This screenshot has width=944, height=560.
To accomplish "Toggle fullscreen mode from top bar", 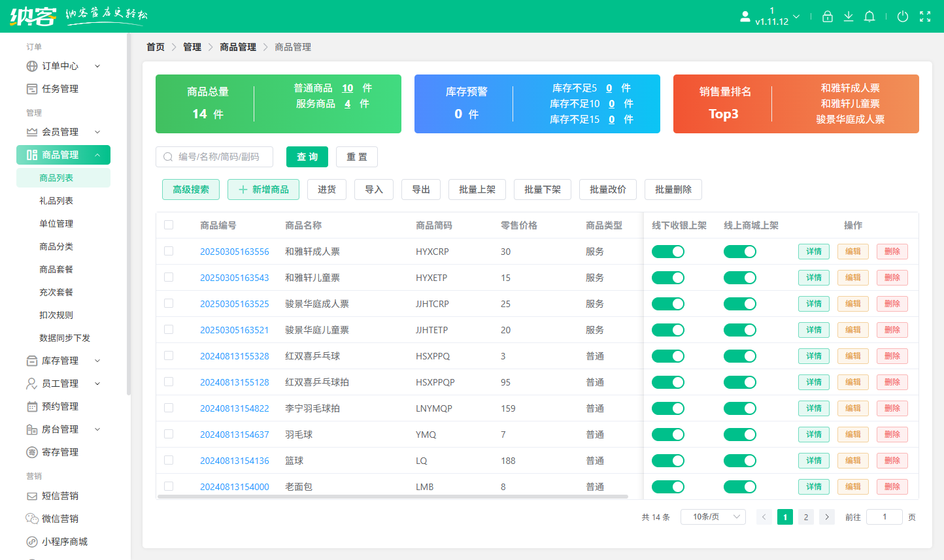I will [926, 16].
